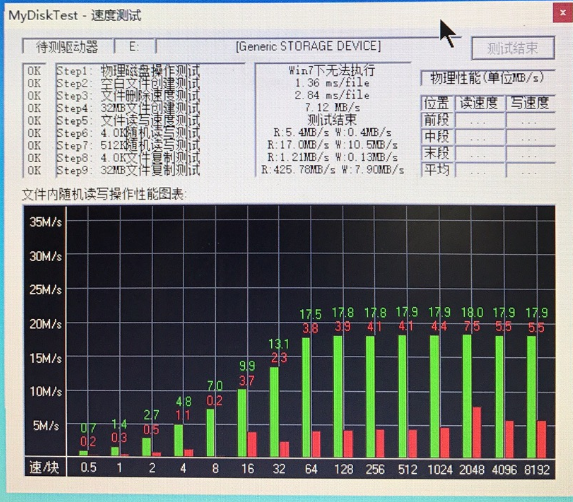Click the 平均 row label

pyautogui.click(x=437, y=170)
